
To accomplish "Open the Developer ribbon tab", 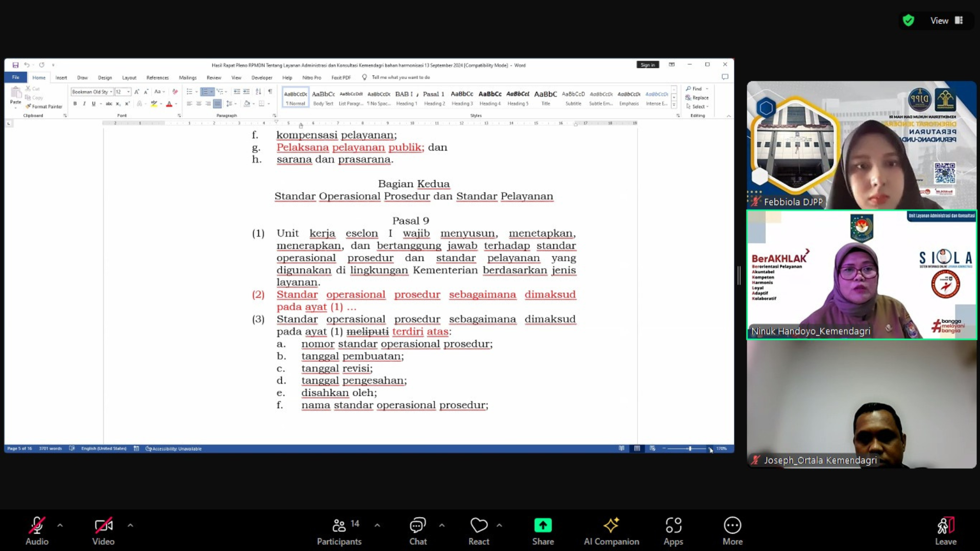I will [x=262, y=78].
